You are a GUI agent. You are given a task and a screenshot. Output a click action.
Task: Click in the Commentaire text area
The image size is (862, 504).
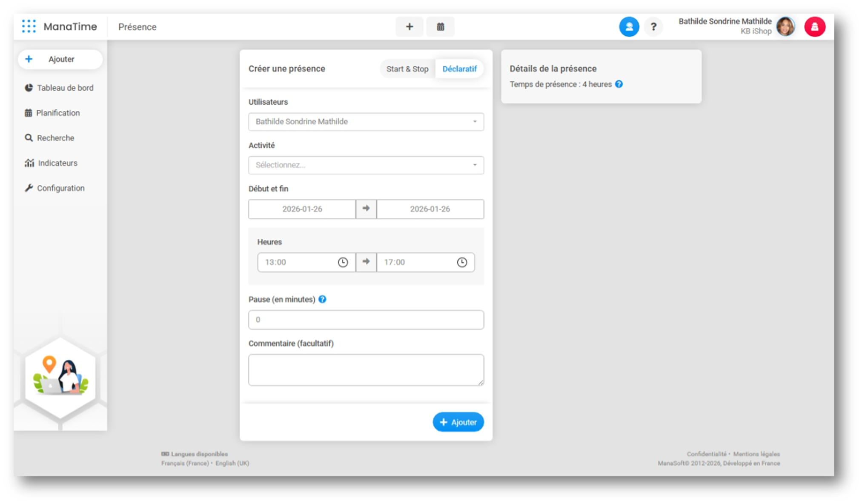pyautogui.click(x=366, y=370)
